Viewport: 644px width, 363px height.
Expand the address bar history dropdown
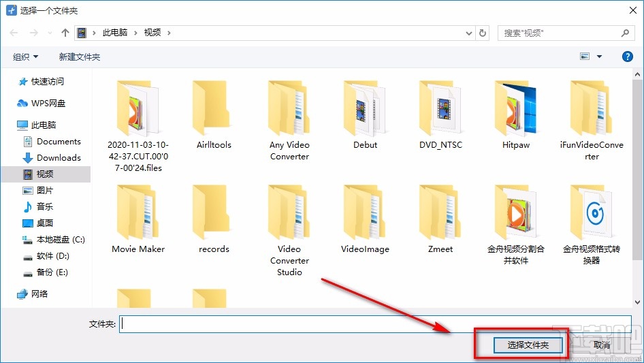click(468, 33)
